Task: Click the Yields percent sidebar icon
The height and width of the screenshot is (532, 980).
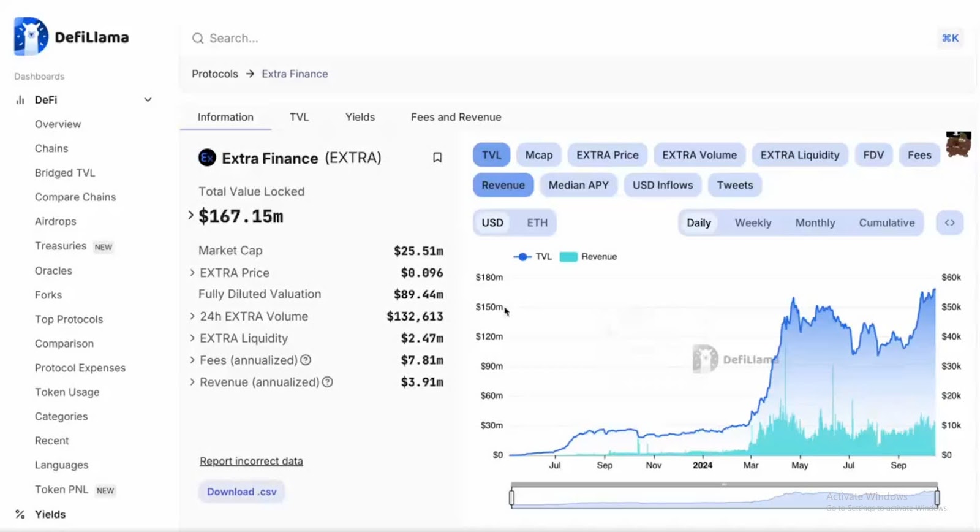Action: pyautogui.click(x=20, y=514)
